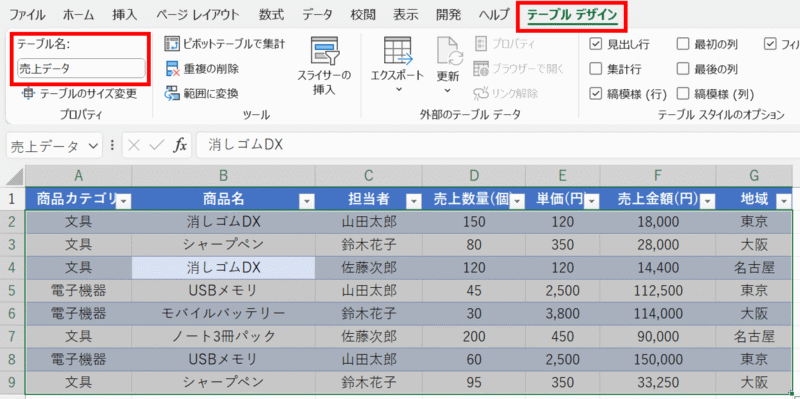Open 地域 filter dropdown
Image resolution: width=800 pixels, height=399 pixels.
click(784, 202)
